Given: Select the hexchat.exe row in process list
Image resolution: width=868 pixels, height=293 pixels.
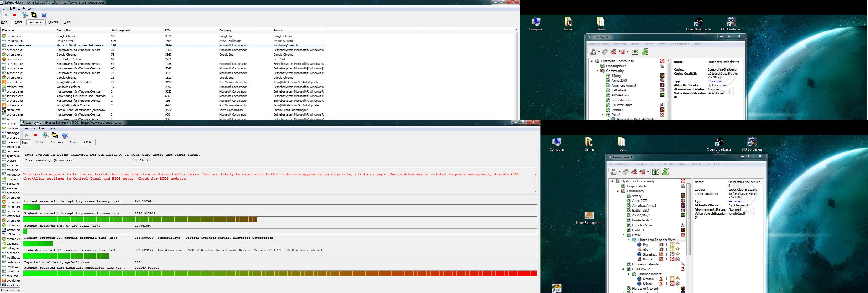Looking at the screenshot, I should click(15, 59).
